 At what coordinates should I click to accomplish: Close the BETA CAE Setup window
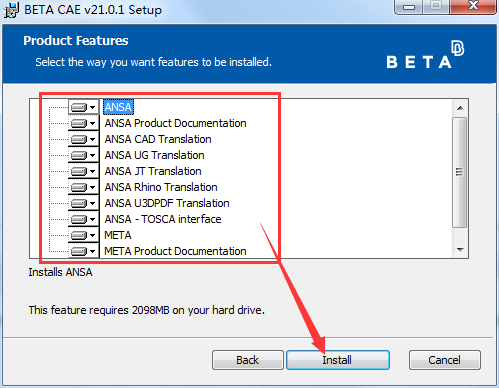point(474,6)
